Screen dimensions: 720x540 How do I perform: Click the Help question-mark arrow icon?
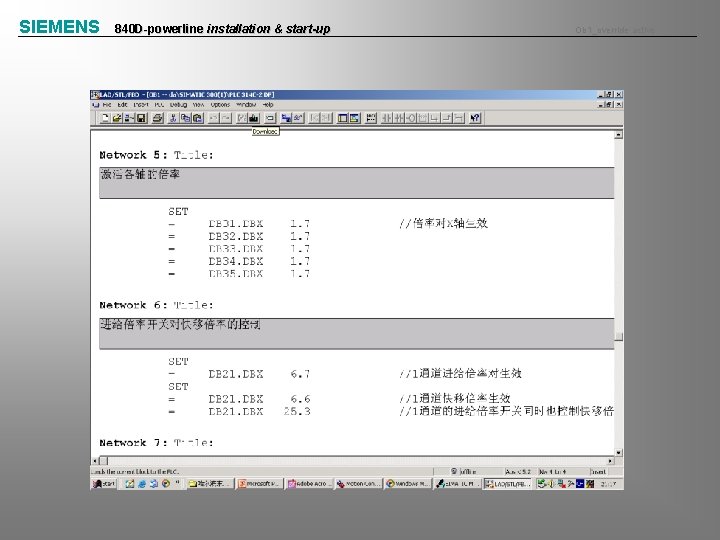[x=475, y=118]
